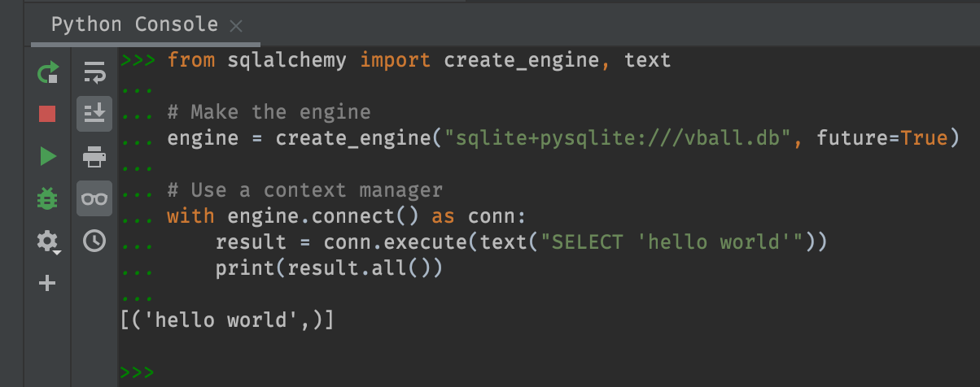Click the '# Make the engine' comment
980x387 pixels.
pyautogui.click(x=269, y=112)
